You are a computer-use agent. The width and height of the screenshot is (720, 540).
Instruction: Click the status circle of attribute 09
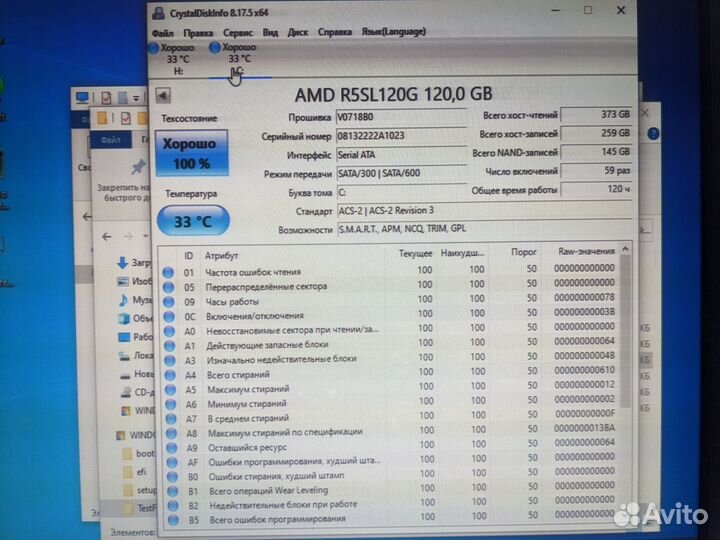[x=169, y=302]
